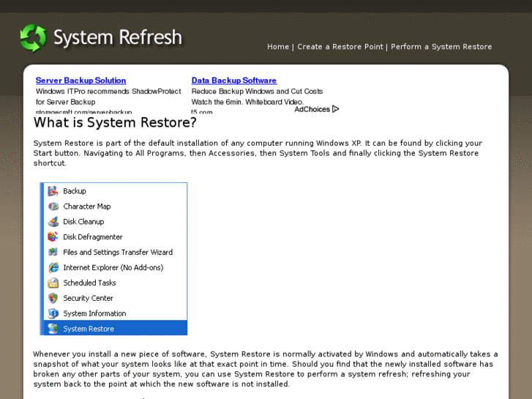Click the f5.com ad URL text
This screenshot has height=399, width=532.
[202, 111]
